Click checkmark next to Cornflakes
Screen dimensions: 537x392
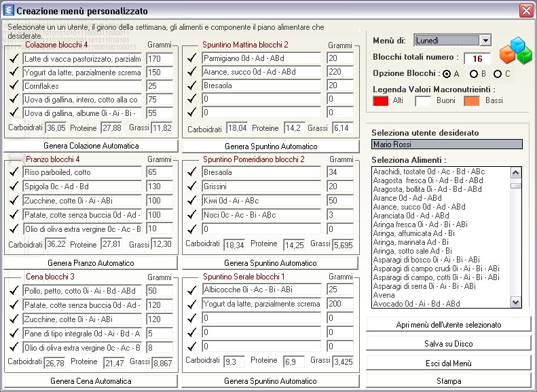click(x=14, y=86)
